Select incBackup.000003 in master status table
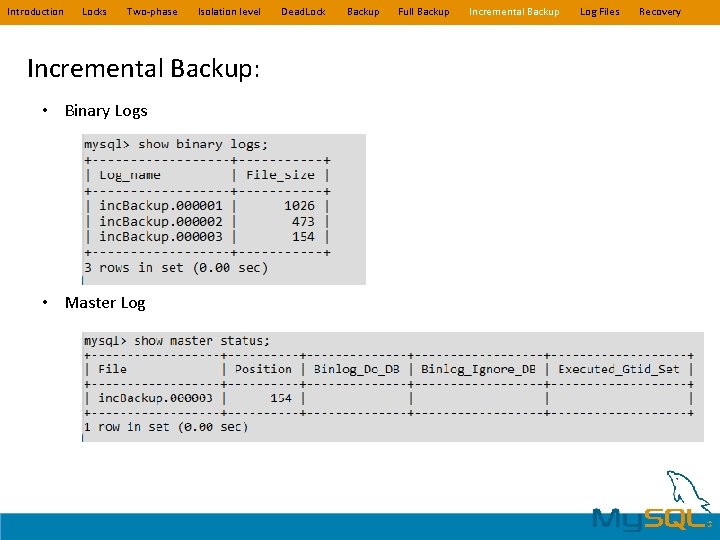 point(155,398)
